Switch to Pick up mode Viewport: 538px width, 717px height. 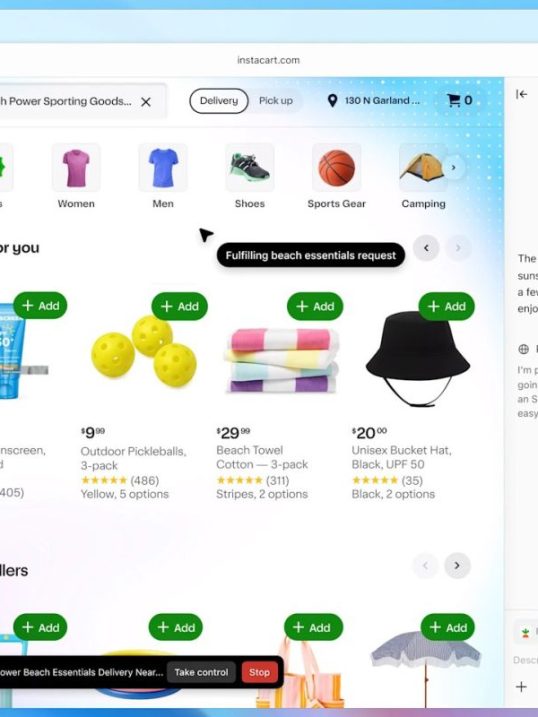click(276, 101)
